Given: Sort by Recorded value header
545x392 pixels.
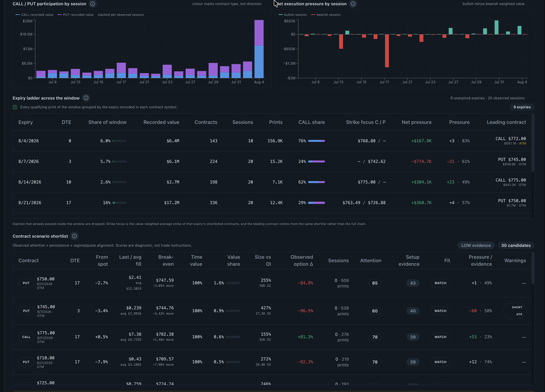Looking at the screenshot, I should 161,122.
